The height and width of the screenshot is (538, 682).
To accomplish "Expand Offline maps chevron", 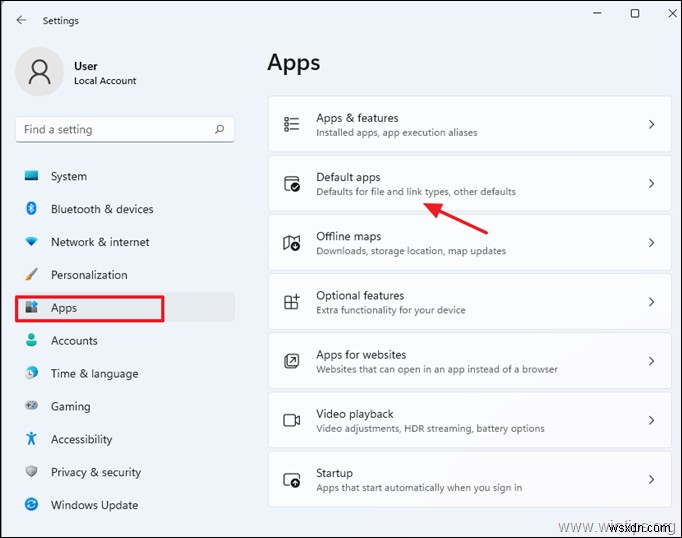I will pos(651,243).
